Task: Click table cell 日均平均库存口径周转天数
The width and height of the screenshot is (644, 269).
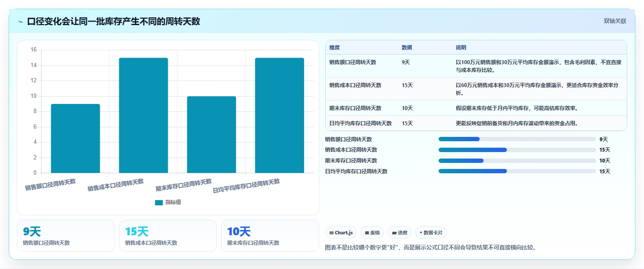Action: click(x=360, y=123)
